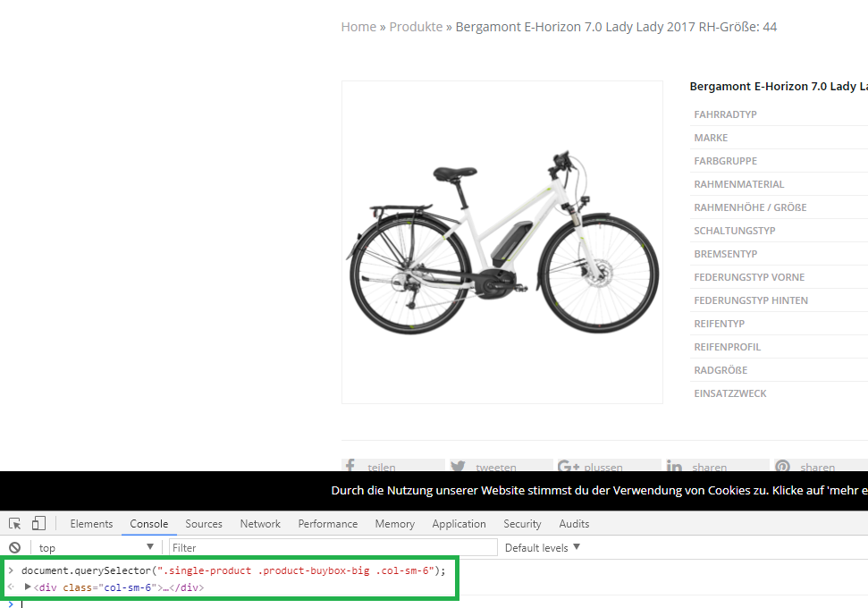Select the Console tab
Viewport: 868px width, 608px height.
pos(149,524)
